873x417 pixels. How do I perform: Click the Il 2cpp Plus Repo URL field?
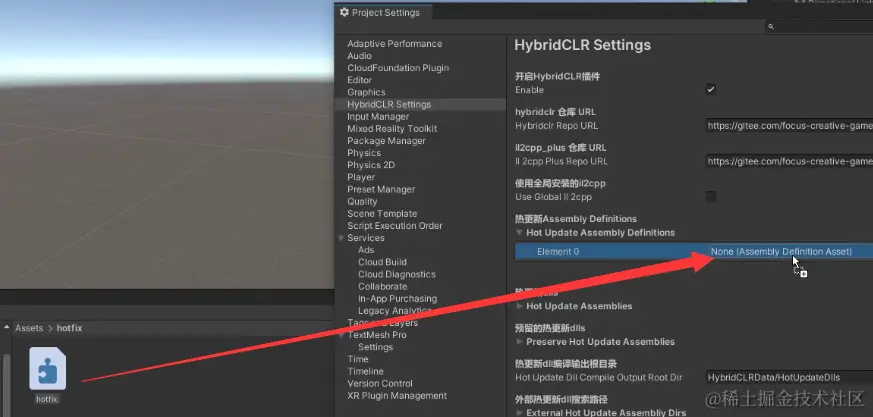coord(789,161)
